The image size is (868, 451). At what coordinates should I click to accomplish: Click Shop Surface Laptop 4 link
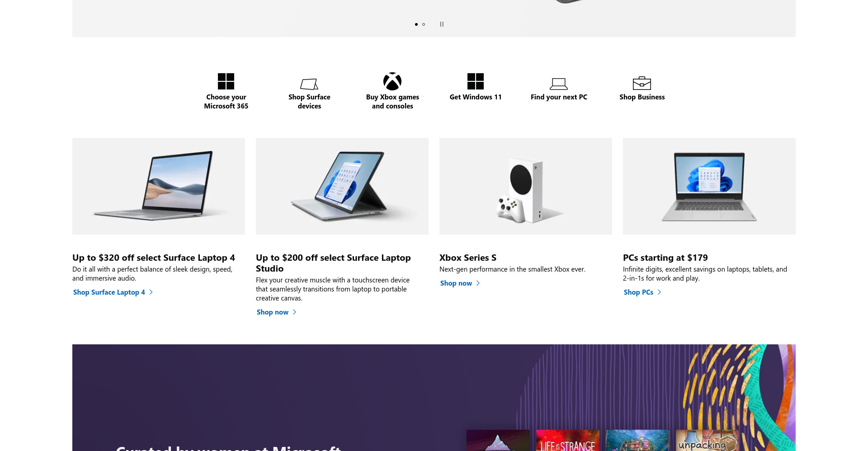109,292
